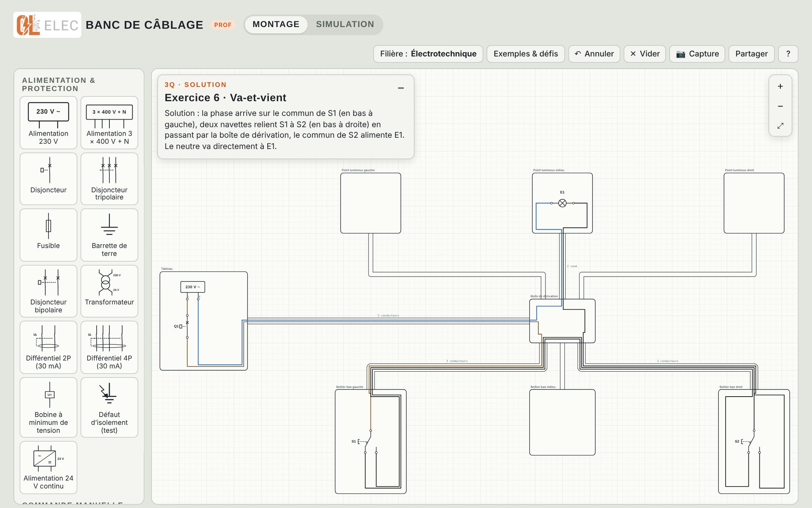Screen dimensions: 812x508
Task: Select Défaut d'isolement (test) component
Action: [x=109, y=408]
